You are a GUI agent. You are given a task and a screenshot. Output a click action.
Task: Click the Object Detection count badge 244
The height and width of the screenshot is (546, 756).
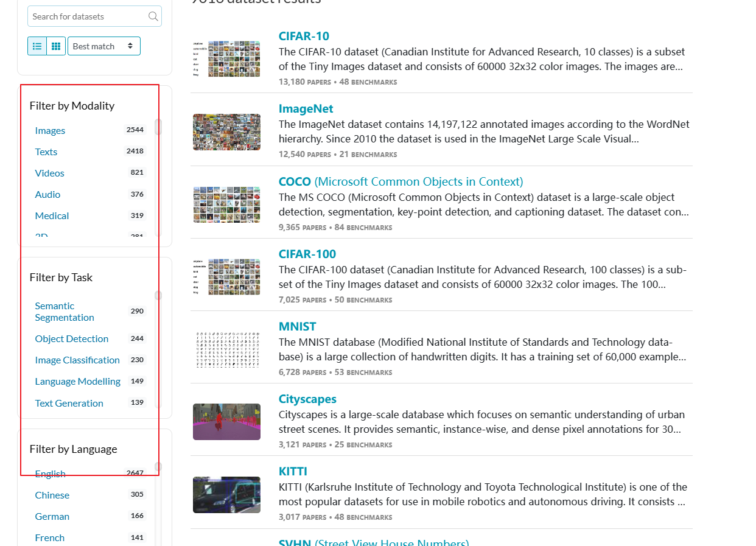point(137,338)
